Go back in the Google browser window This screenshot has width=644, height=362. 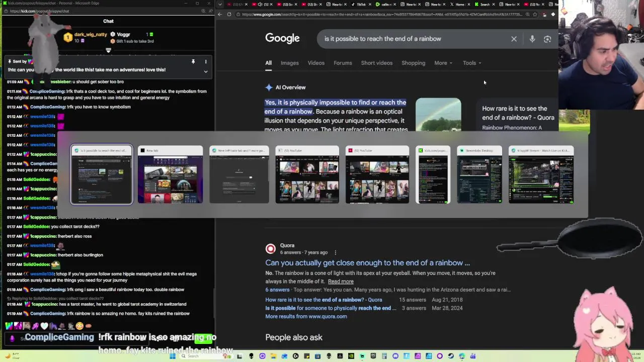[x=220, y=14]
